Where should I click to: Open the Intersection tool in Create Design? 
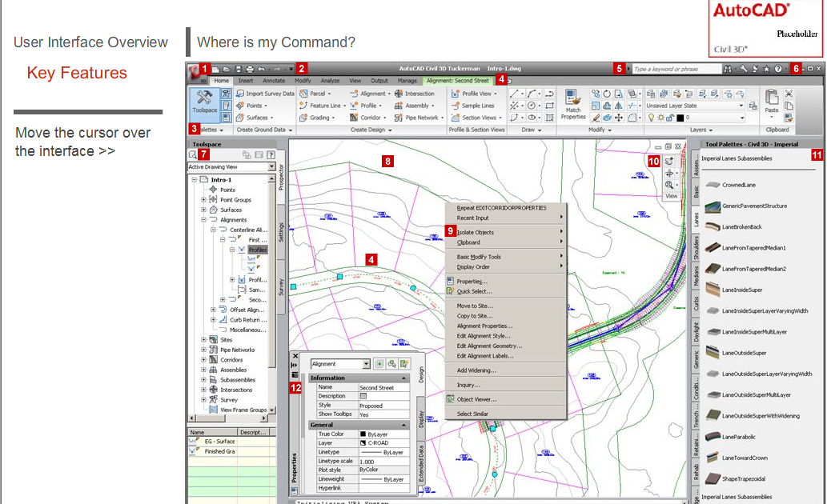(x=415, y=94)
